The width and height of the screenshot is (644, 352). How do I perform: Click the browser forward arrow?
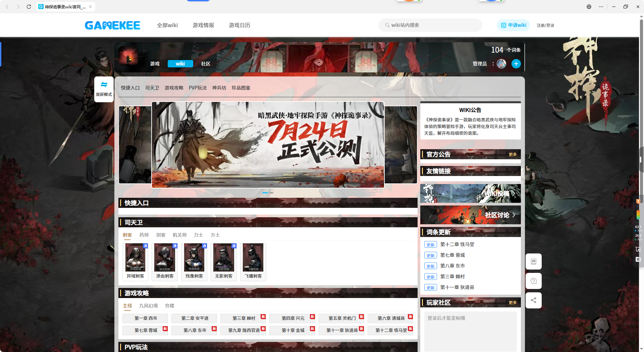pyautogui.click(x=18, y=7)
